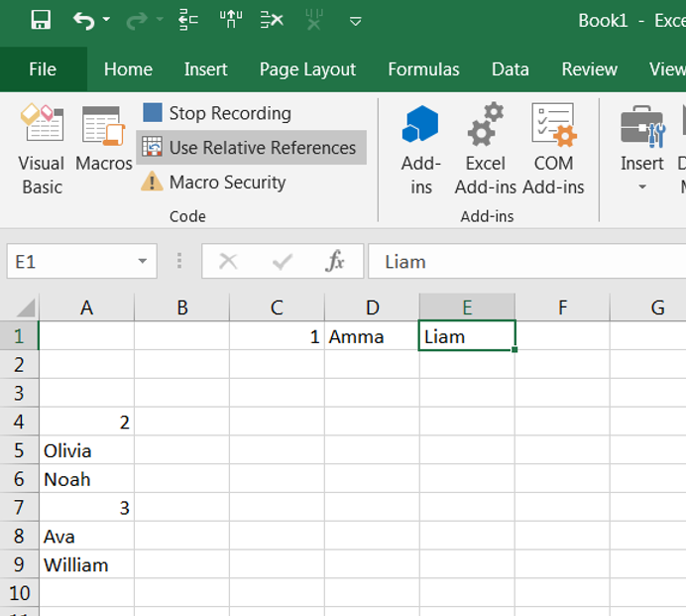
Task: Open the File menu tab
Action: [43, 69]
